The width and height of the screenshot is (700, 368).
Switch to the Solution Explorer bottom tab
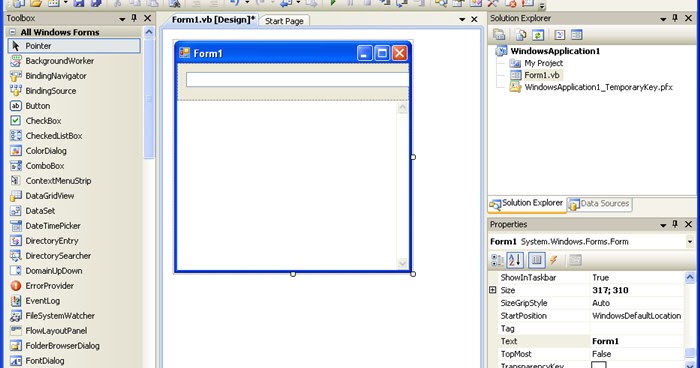coord(527,204)
